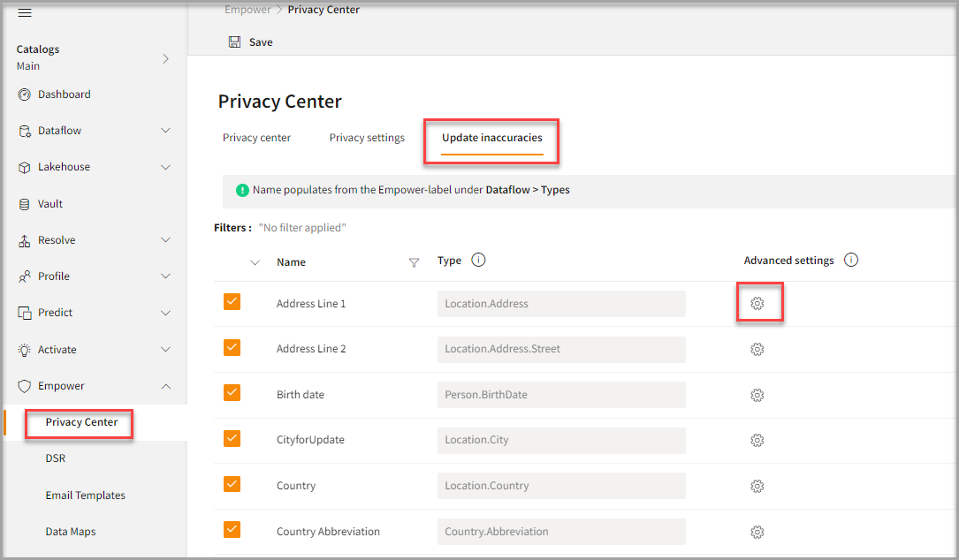Viewport: 959px width, 560px height.
Task: Open advanced settings gear for Birth date
Action: click(x=757, y=395)
